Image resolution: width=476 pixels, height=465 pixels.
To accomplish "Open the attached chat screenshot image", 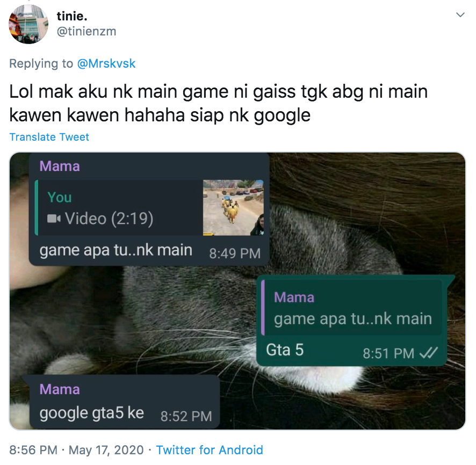I will click(x=237, y=291).
